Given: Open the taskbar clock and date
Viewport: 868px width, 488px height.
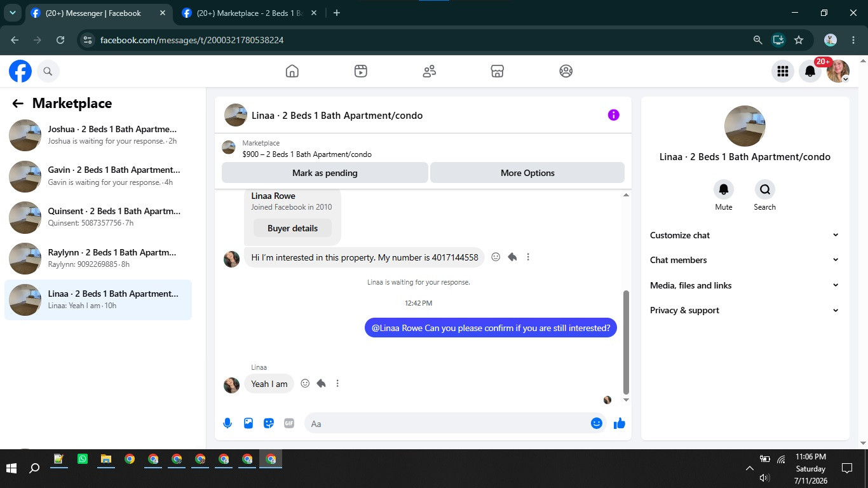Looking at the screenshot, I should point(811,468).
